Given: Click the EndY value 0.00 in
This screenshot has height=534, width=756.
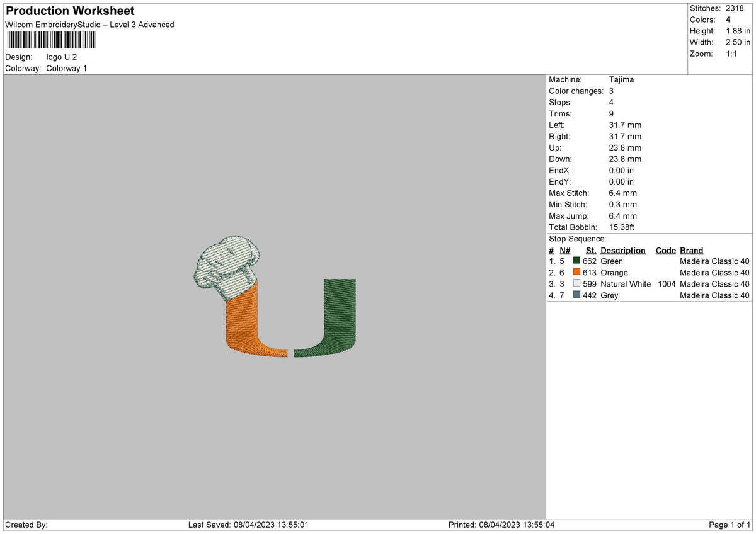Looking at the screenshot, I should 621,181.
